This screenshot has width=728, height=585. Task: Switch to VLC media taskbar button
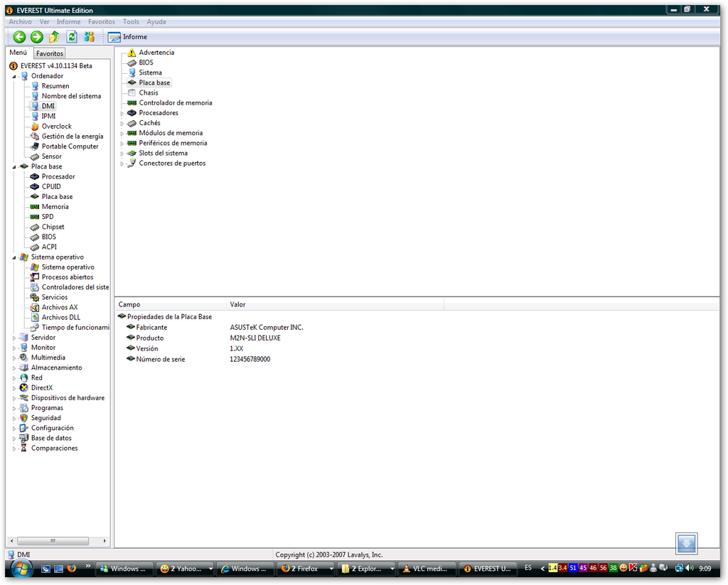pyautogui.click(x=427, y=569)
